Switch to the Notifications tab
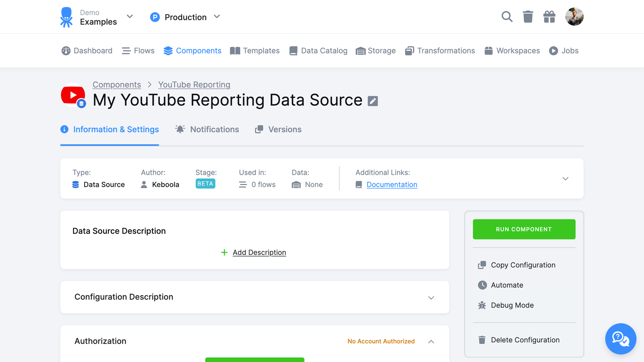 pyautogui.click(x=214, y=129)
